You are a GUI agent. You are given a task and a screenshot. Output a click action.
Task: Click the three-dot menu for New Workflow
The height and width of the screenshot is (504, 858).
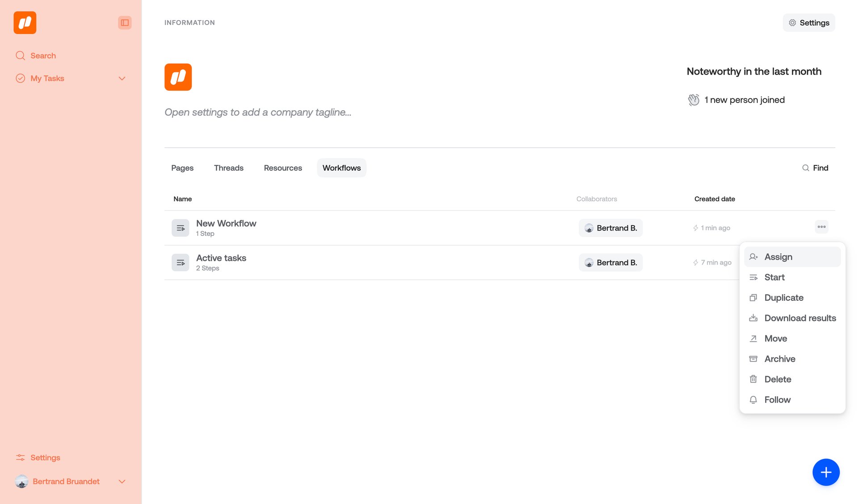[x=821, y=227]
